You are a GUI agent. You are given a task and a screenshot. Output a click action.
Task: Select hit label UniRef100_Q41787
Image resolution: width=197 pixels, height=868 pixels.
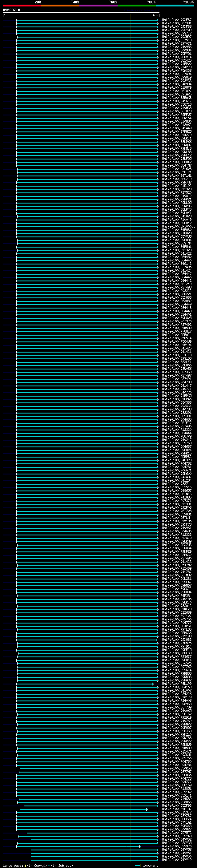coord(177,572)
